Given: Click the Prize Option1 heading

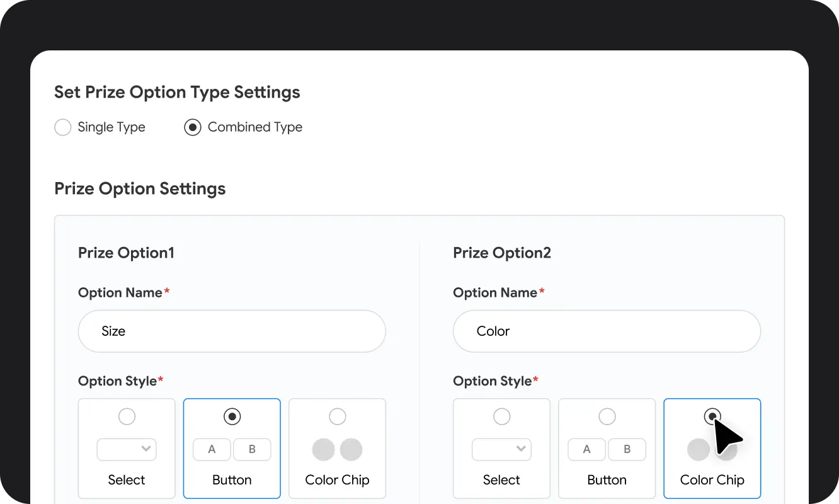Looking at the screenshot, I should 126,253.
